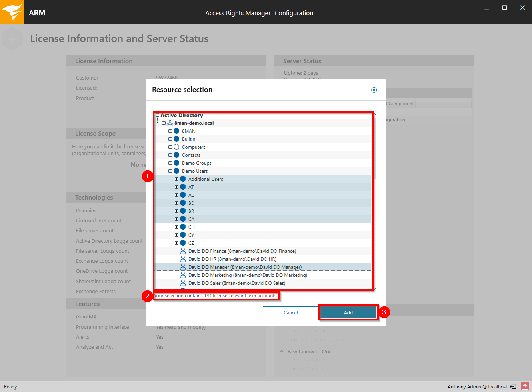Viewport: 532px width, 392px height.
Task: Click the Demo Groups hexagon icon
Action: [x=176, y=163]
